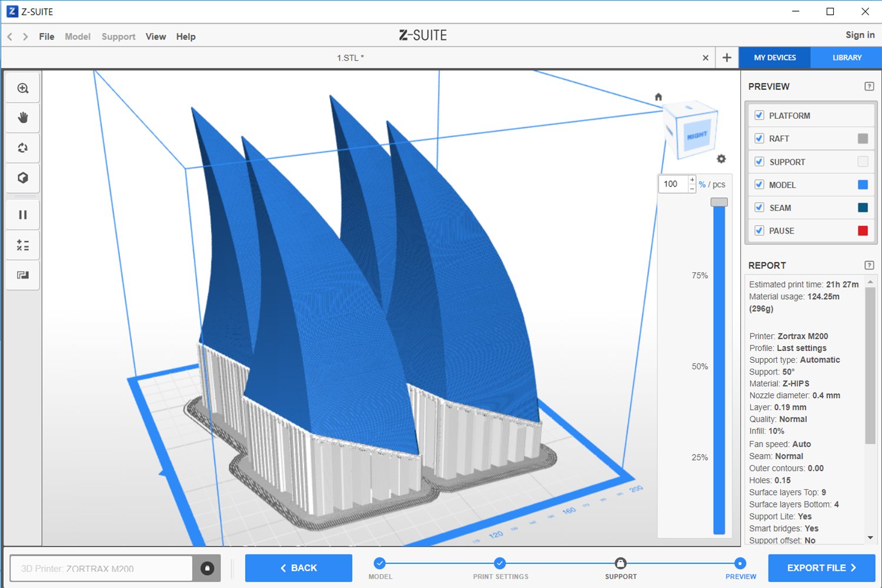882x588 pixels.
Task: Decrease layer percentage with down stepper
Action: tap(692, 189)
